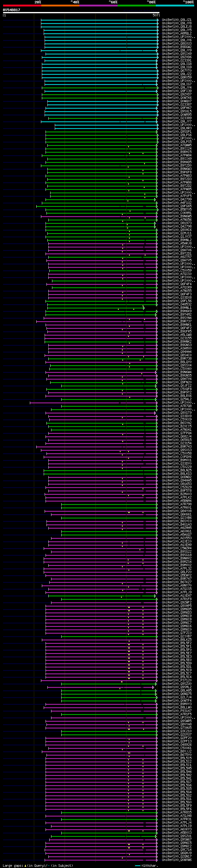Select the UniRef100_B9P6F8 label
The image size is (197, 868).
pyautogui.click(x=177, y=172)
